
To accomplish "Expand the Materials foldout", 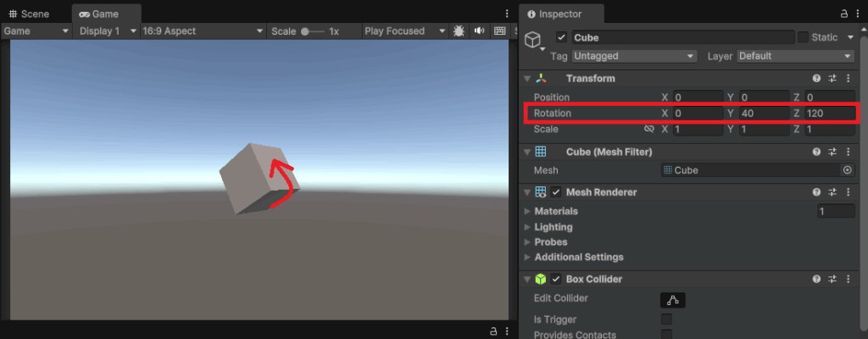I will click(527, 211).
